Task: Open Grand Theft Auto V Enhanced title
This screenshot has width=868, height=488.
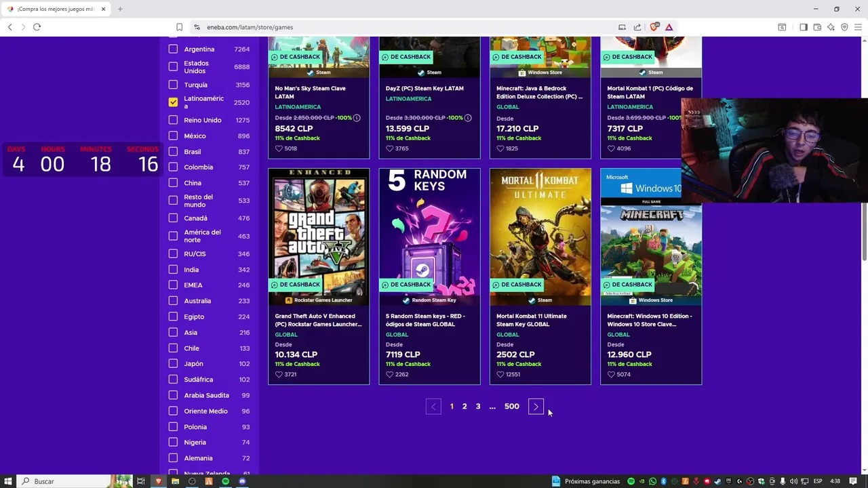Action: click(318, 320)
